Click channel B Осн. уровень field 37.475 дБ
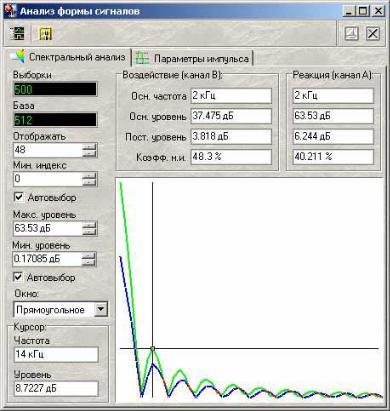This screenshot has width=390, height=411. 231,116
